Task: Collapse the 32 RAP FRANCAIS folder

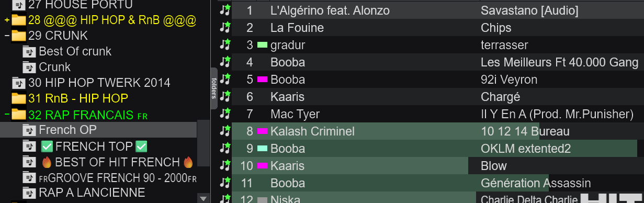Action: [x=6, y=114]
